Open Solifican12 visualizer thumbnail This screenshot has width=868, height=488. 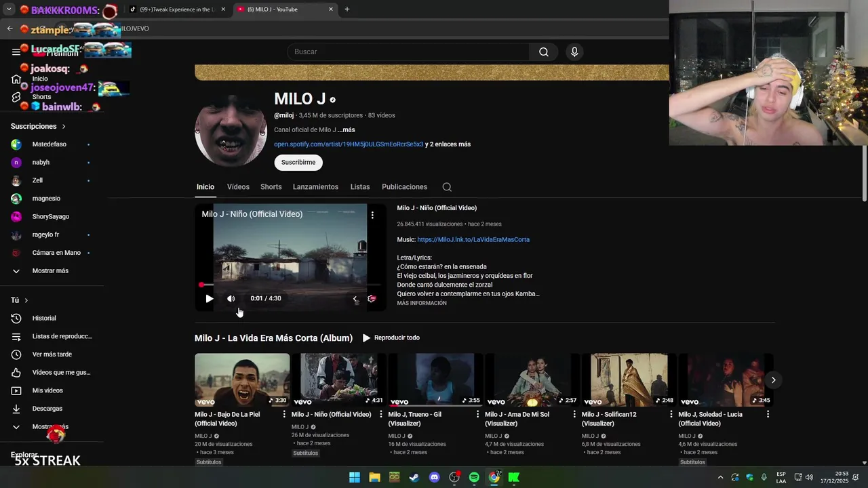pos(629,380)
